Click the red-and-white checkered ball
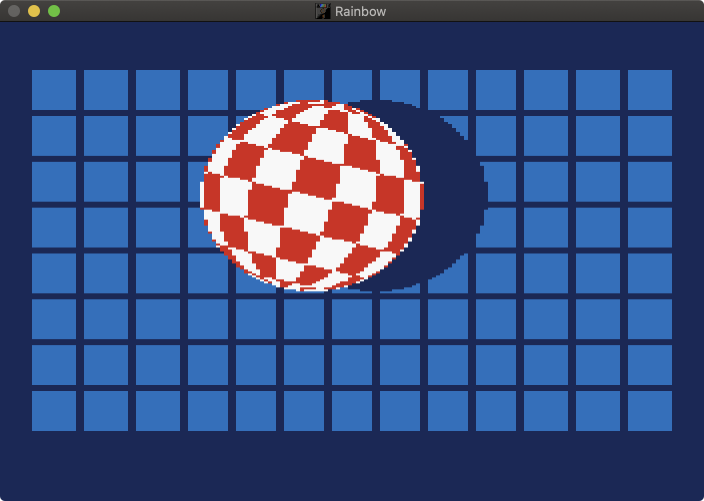This screenshot has width=704, height=501. coord(312,196)
